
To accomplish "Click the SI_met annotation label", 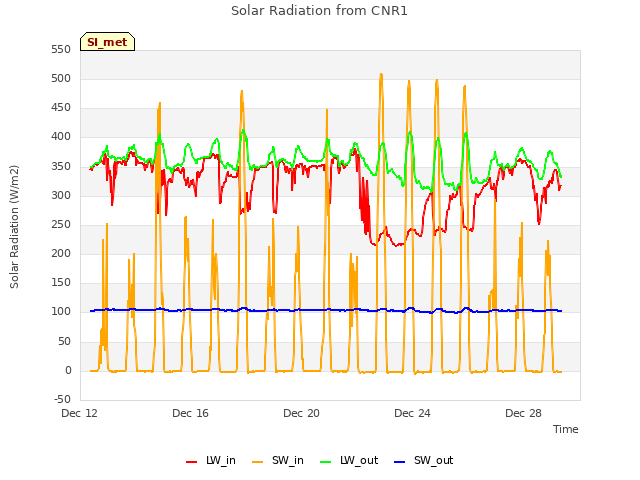I will pyautogui.click(x=107, y=42).
